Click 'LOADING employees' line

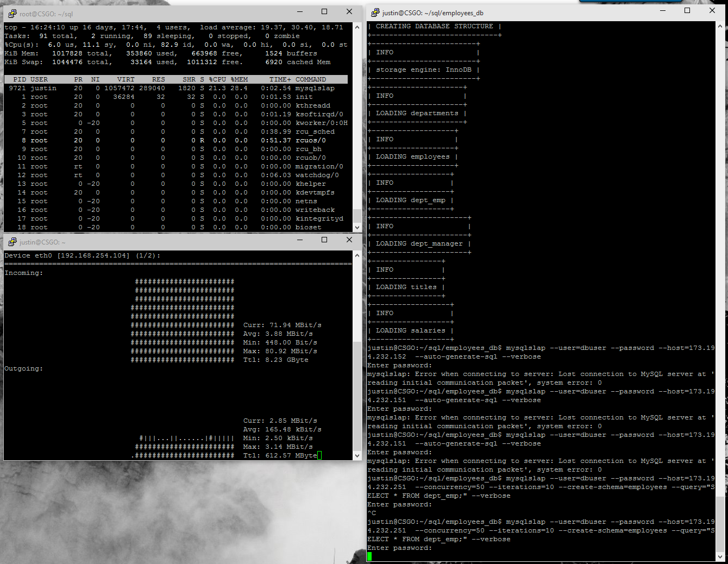[x=413, y=156]
